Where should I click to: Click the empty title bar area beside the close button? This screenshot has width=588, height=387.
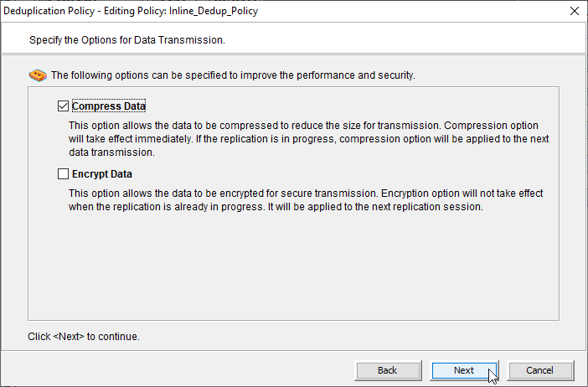click(419, 12)
